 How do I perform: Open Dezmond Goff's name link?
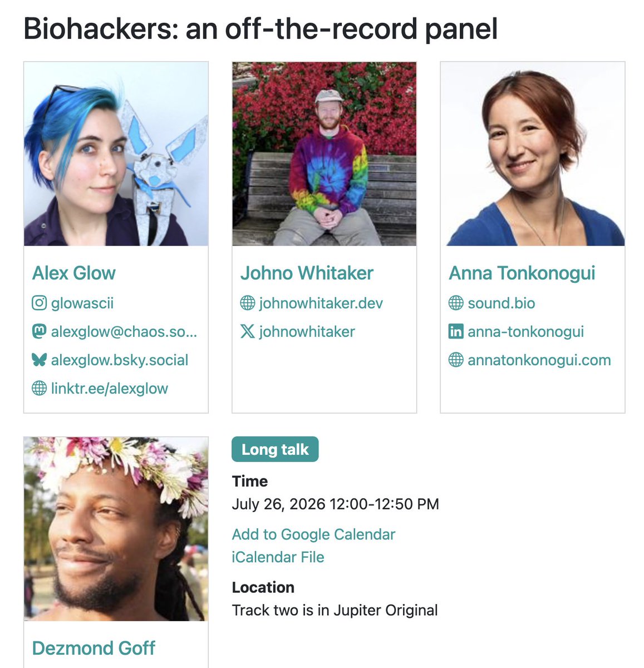[94, 649]
